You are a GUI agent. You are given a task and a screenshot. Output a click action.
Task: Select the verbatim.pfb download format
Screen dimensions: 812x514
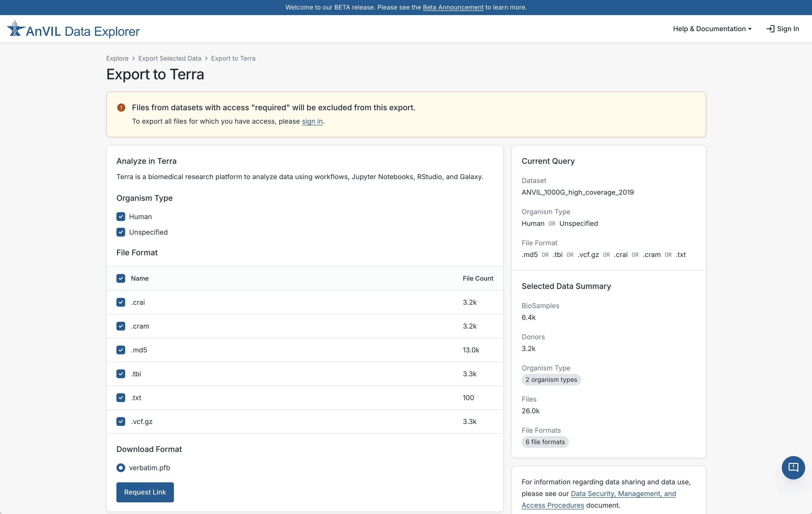pos(120,468)
